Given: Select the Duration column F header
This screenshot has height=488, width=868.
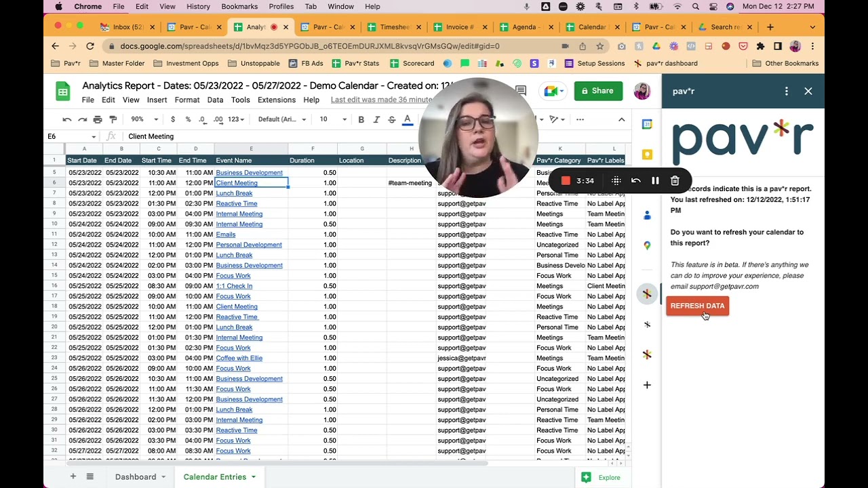Looking at the screenshot, I should pyautogui.click(x=313, y=148).
